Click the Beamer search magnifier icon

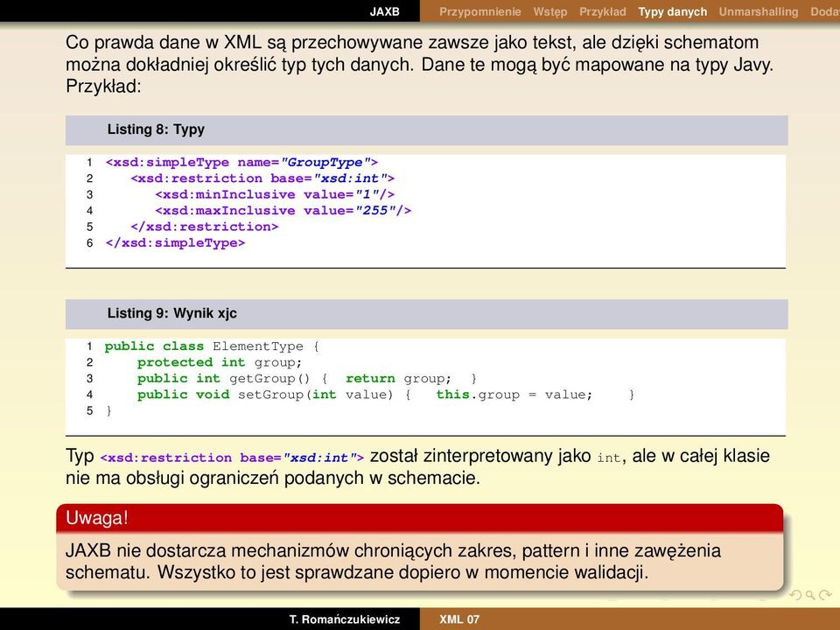[810, 595]
